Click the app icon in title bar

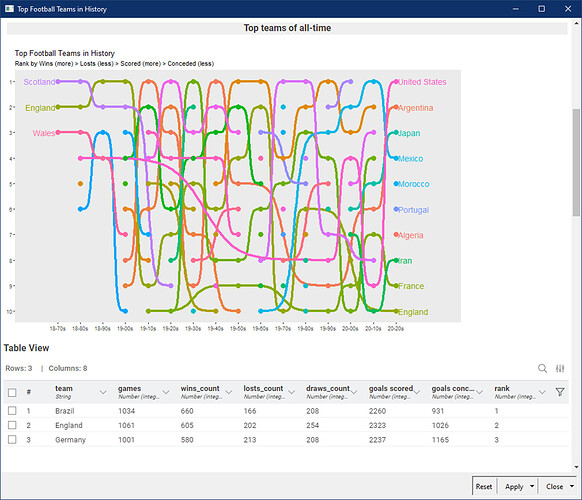[x=9, y=9]
